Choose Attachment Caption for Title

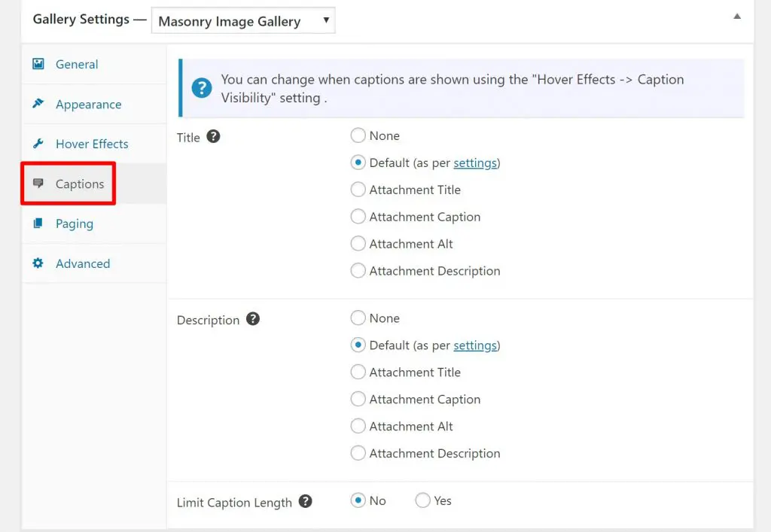tap(358, 217)
